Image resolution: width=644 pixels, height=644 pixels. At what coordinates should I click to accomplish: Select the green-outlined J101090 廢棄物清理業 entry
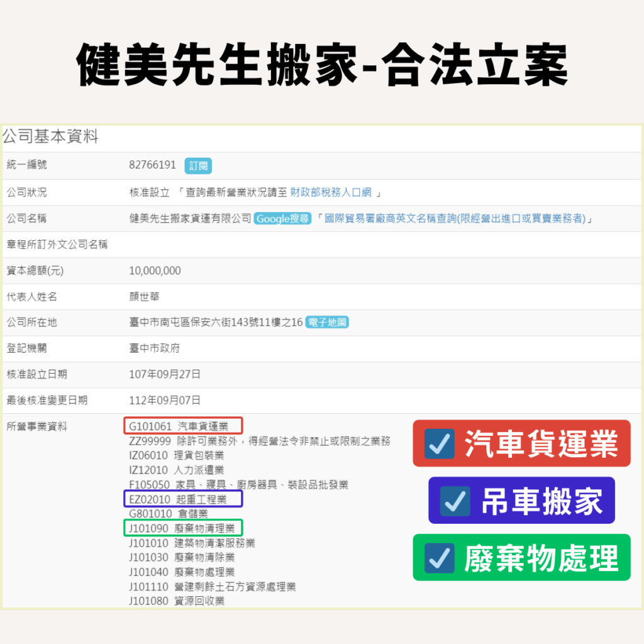pos(182,528)
